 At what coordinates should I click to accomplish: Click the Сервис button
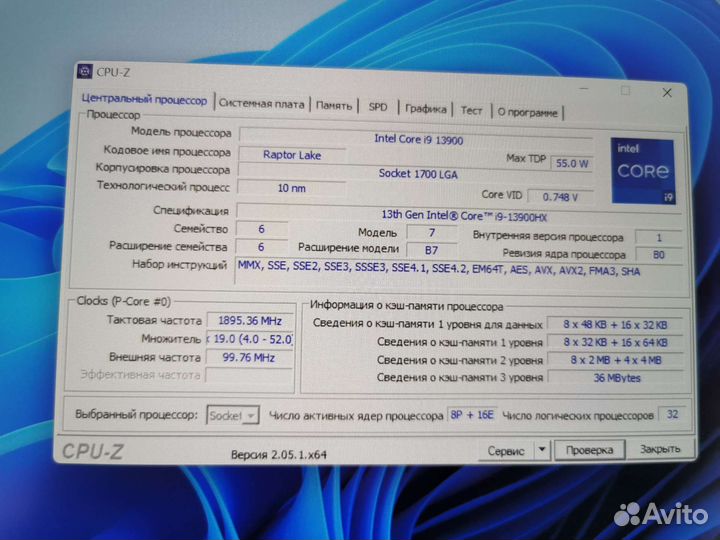506,450
